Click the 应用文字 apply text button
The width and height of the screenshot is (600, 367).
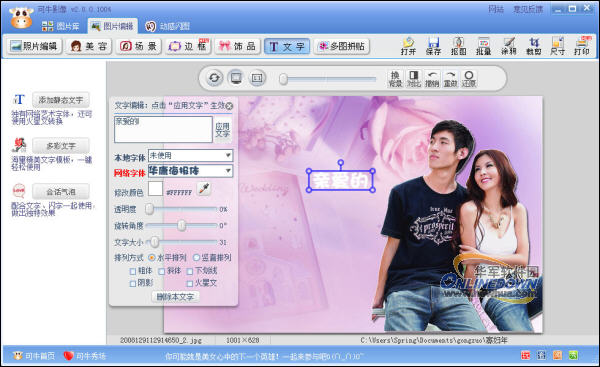click(222, 130)
